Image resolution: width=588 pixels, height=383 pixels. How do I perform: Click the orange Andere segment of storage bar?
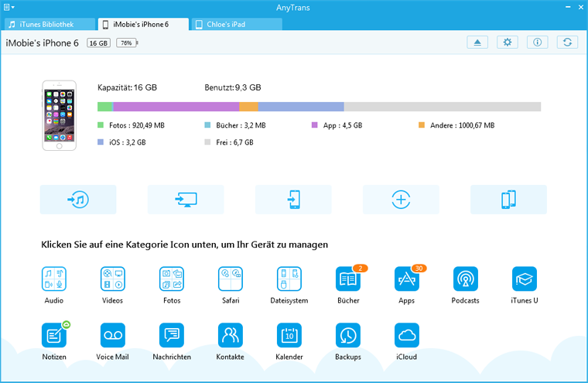248,107
